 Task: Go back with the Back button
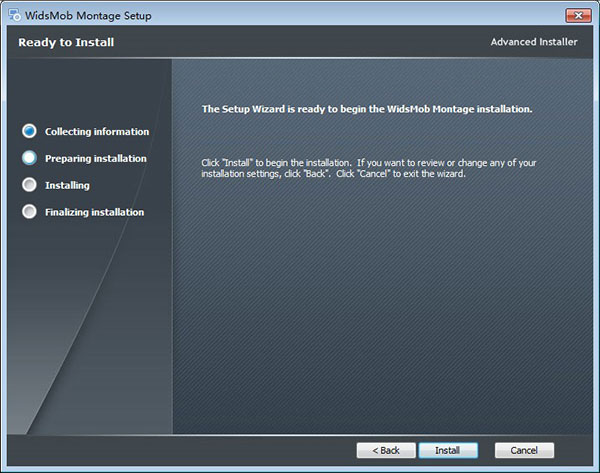(386, 450)
